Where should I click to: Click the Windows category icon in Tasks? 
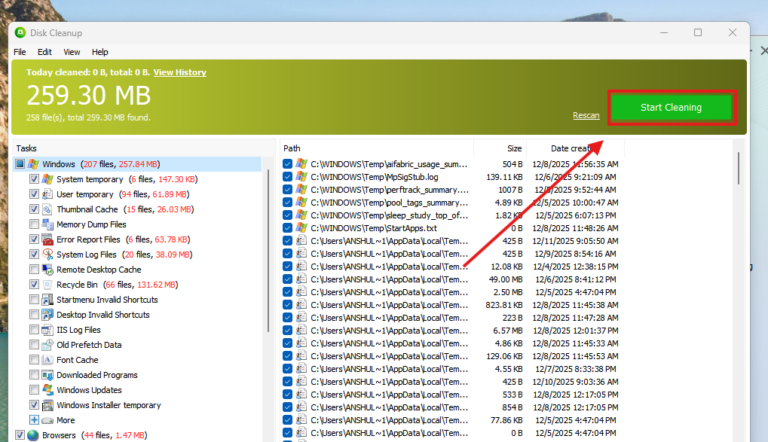pyautogui.click(x=33, y=164)
